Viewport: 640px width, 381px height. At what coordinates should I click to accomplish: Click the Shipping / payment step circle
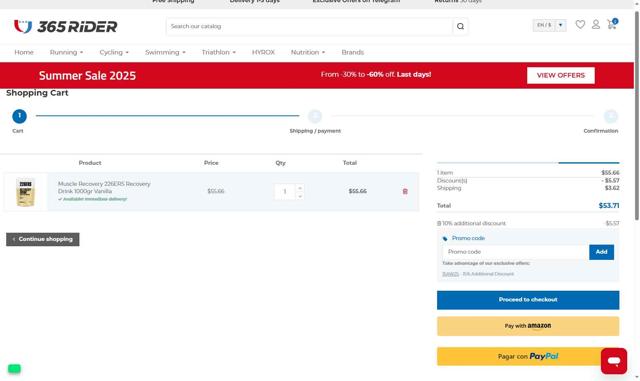tap(315, 116)
